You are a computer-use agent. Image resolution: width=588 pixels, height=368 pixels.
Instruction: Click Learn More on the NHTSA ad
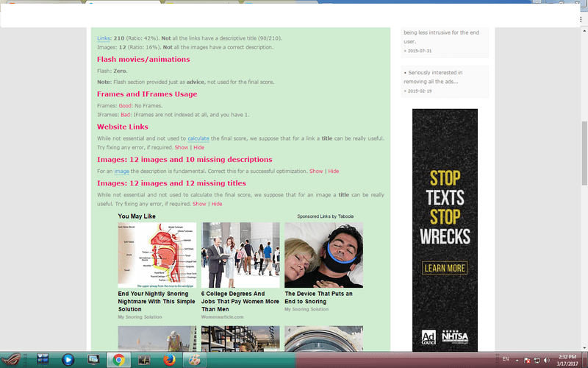pos(445,268)
